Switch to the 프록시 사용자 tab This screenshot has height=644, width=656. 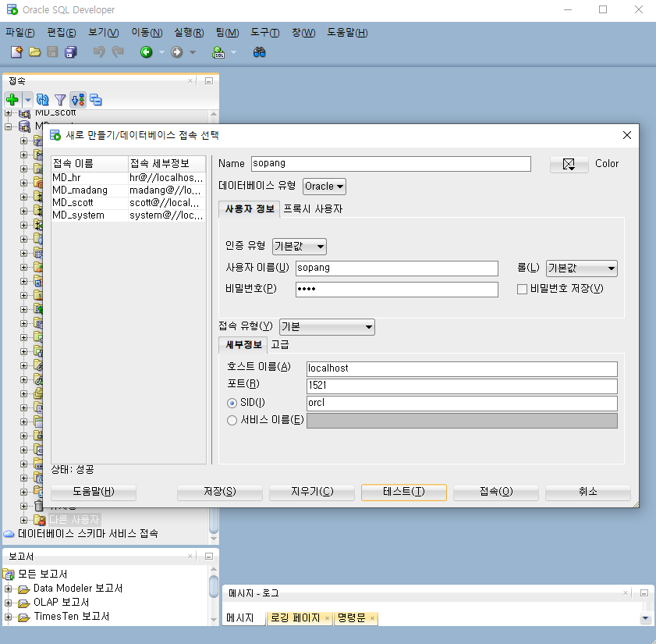pyautogui.click(x=313, y=209)
